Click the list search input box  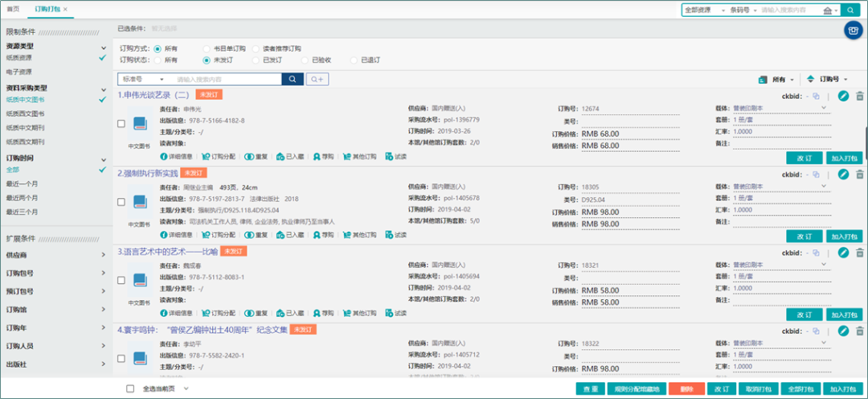coord(226,80)
